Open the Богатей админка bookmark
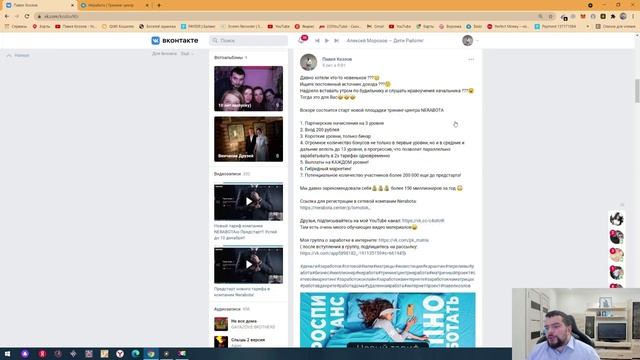Screen dimensions: 640x360 [x=157, y=26]
